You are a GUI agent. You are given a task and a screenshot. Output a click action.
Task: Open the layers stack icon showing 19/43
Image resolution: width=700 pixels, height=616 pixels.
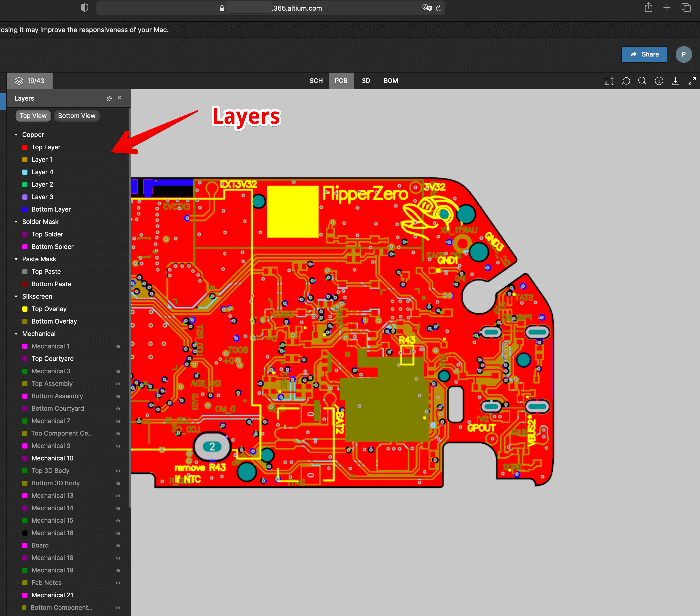coord(30,81)
